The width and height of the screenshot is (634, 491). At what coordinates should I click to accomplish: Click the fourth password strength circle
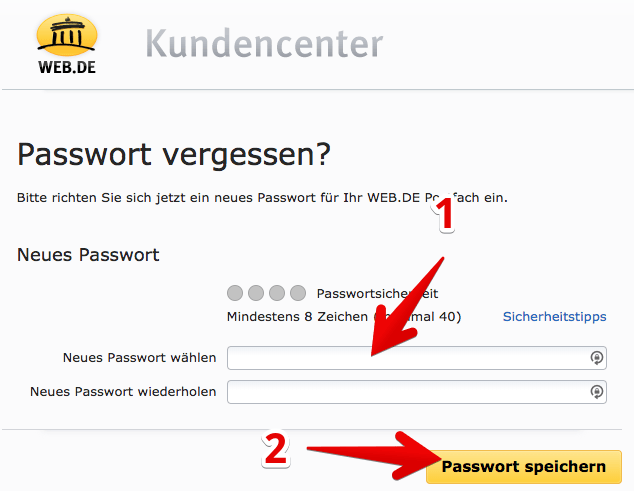click(298, 293)
